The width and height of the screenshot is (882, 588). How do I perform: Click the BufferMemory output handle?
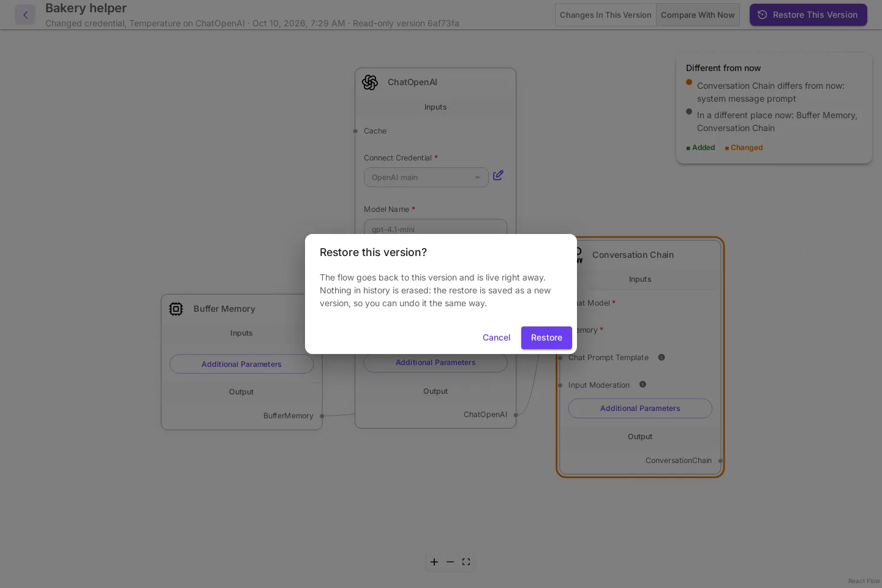pos(322,416)
